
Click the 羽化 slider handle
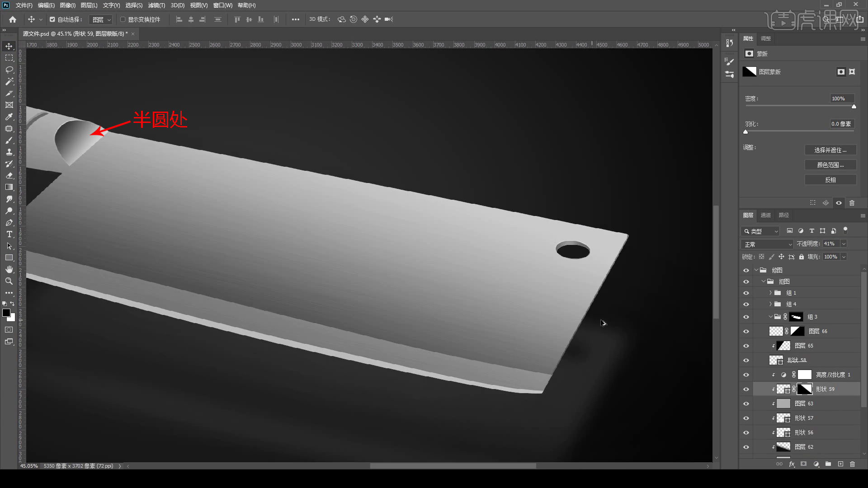pyautogui.click(x=745, y=132)
